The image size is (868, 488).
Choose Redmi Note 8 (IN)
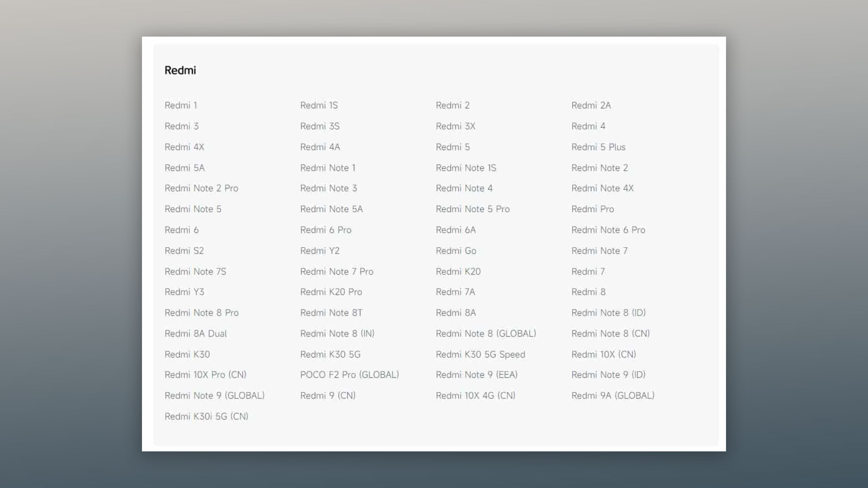[x=337, y=333]
